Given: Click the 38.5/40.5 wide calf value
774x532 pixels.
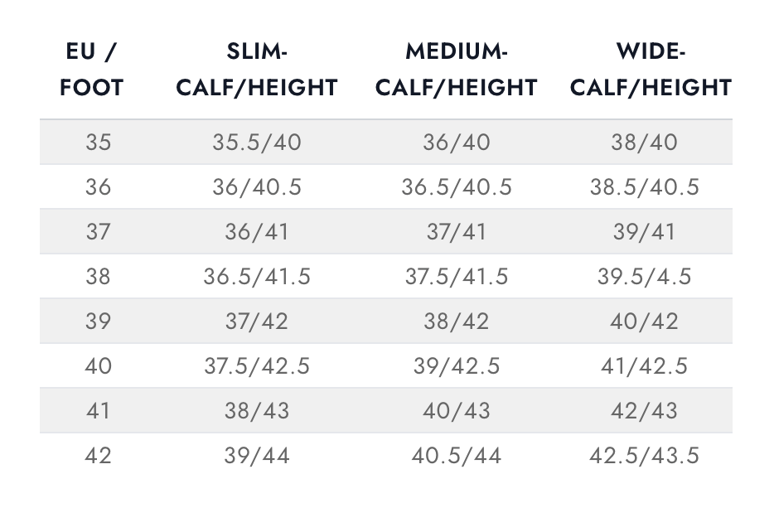Looking at the screenshot, I should click(644, 187).
